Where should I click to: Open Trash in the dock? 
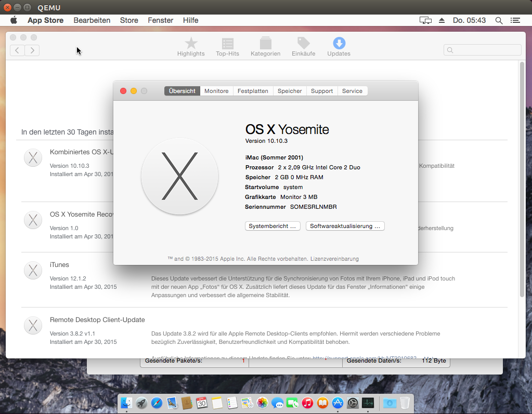click(x=405, y=403)
